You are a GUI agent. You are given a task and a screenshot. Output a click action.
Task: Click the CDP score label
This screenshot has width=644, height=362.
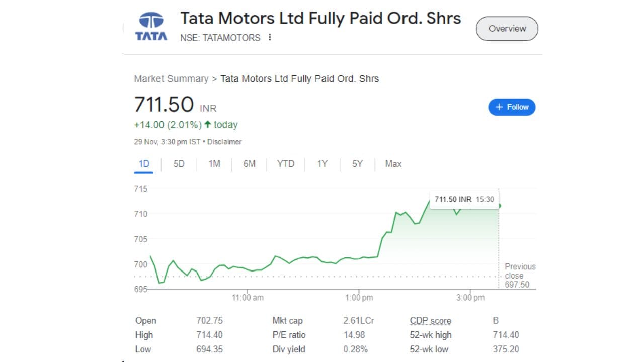(430, 321)
